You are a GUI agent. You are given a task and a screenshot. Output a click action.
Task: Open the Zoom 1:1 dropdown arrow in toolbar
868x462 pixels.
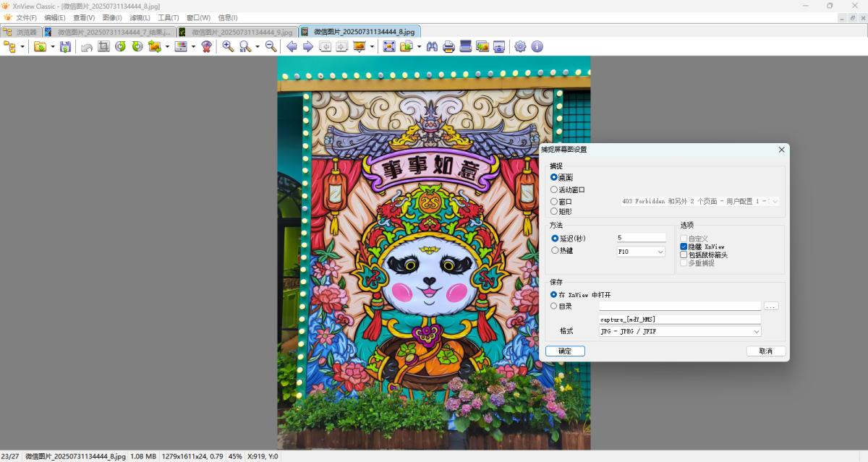pyautogui.click(x=258, y=47)
